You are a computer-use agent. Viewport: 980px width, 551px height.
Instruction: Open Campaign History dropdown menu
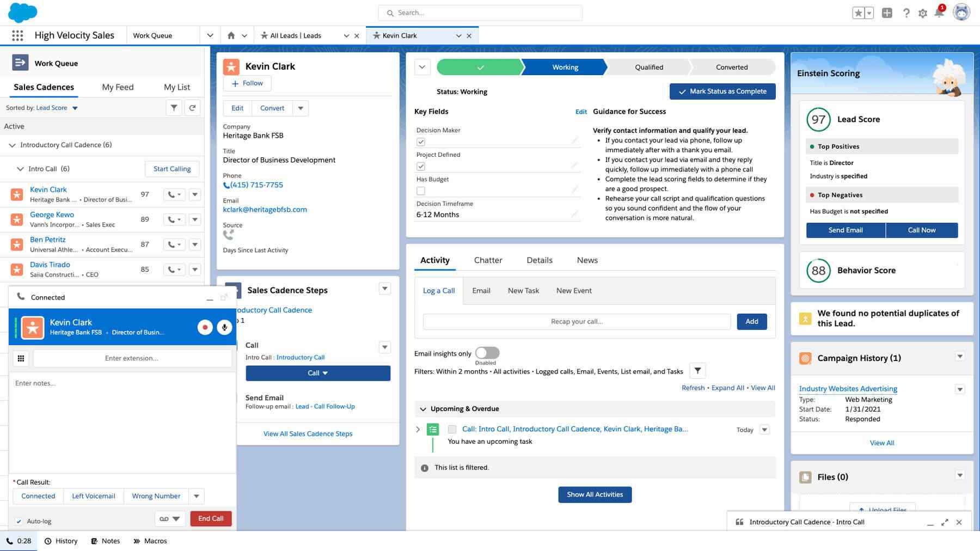[x=960, y=357]
